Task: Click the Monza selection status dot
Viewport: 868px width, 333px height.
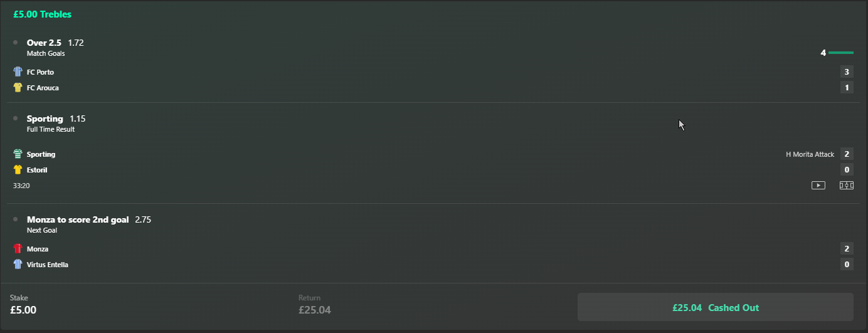Action: [x=15, y=219]
